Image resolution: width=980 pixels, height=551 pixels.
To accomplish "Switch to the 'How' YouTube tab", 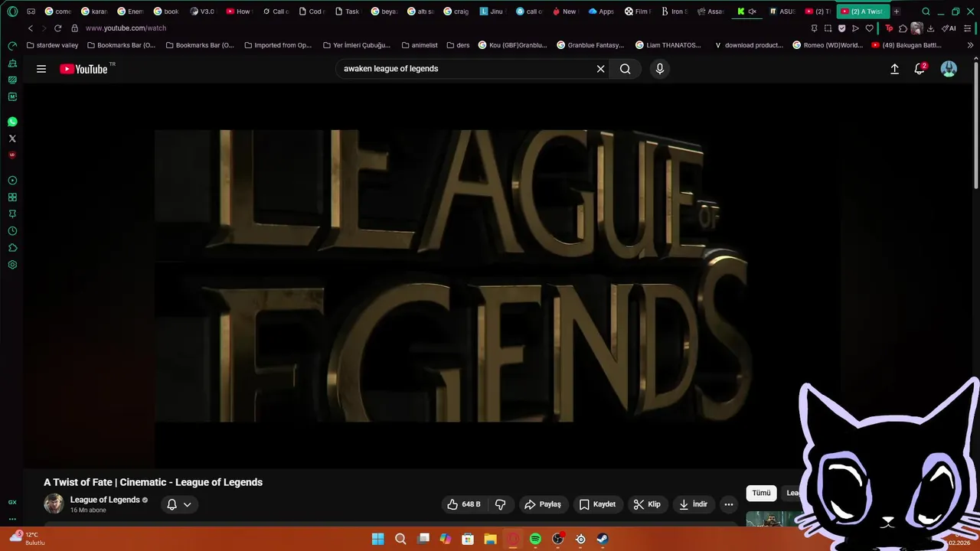I will (239, 11).
